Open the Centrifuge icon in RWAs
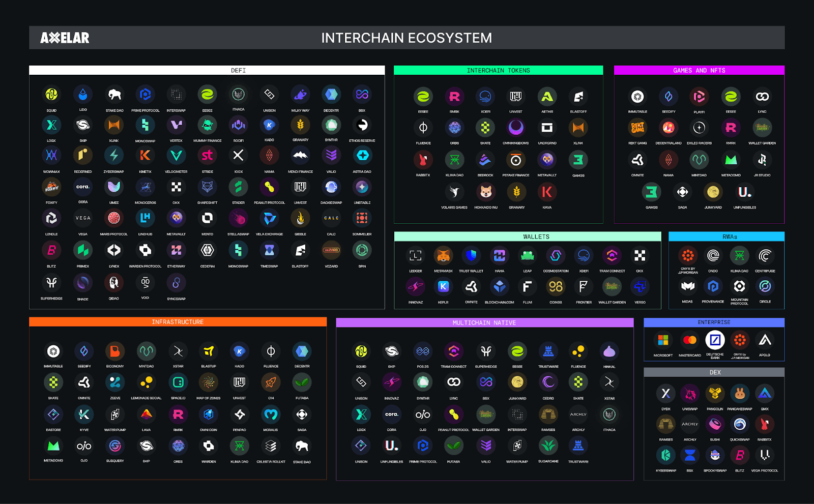The height and width of the screenshot is (504, 814). point(765,256)
